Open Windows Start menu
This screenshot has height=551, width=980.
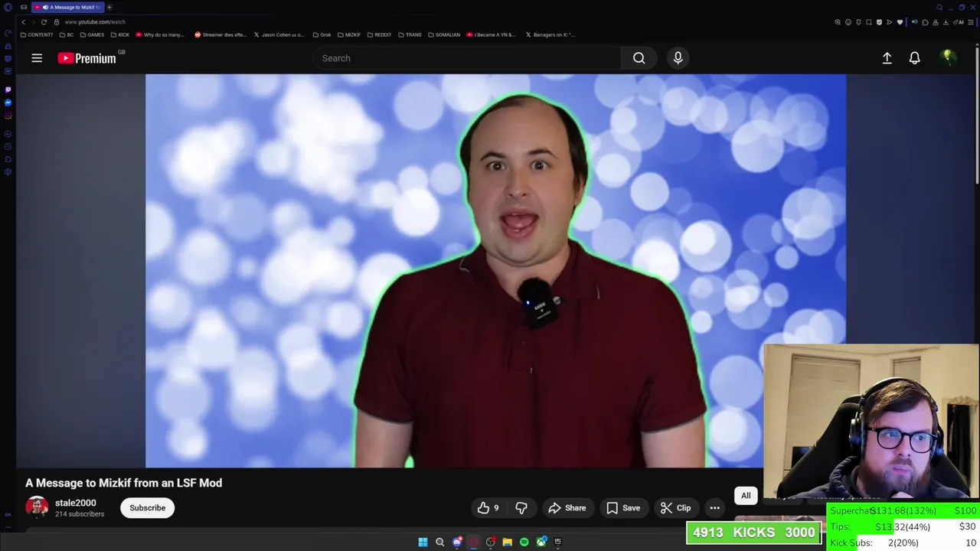tap(423, 542)
